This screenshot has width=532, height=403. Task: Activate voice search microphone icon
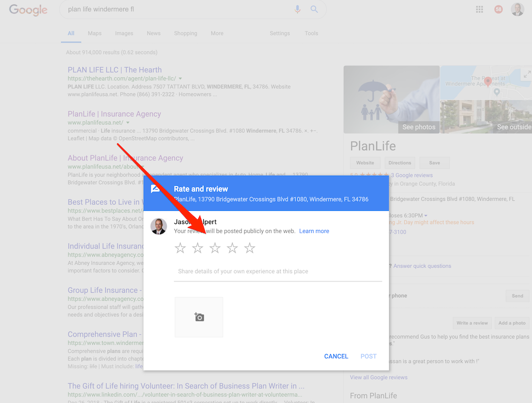(297, 9)
